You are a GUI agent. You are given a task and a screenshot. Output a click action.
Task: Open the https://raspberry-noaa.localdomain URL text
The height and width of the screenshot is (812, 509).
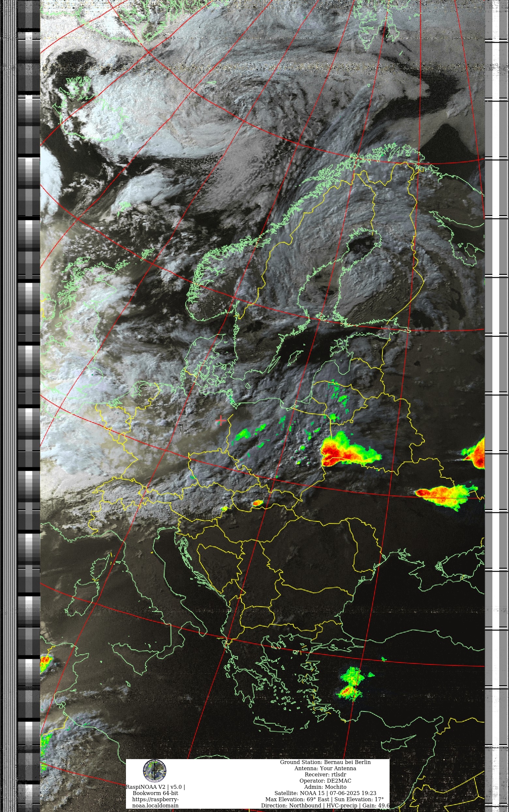pyautogui.click(x=155, y=802)
